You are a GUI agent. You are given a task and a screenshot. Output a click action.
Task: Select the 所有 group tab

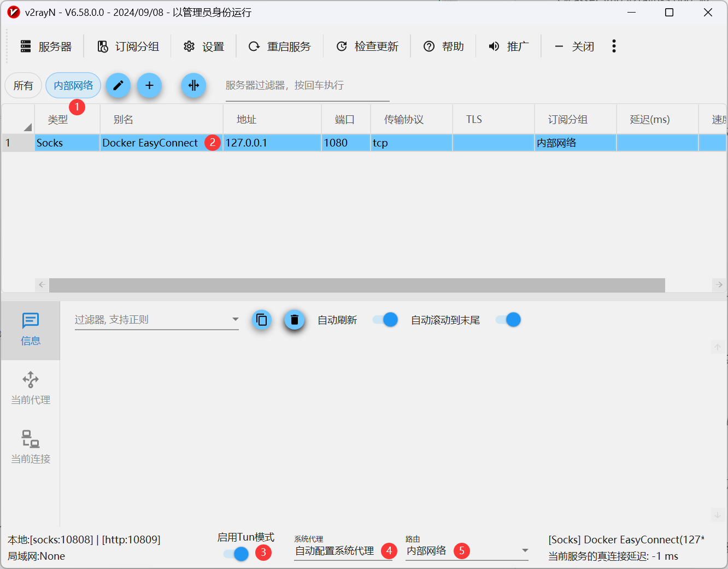coord(24,86)
